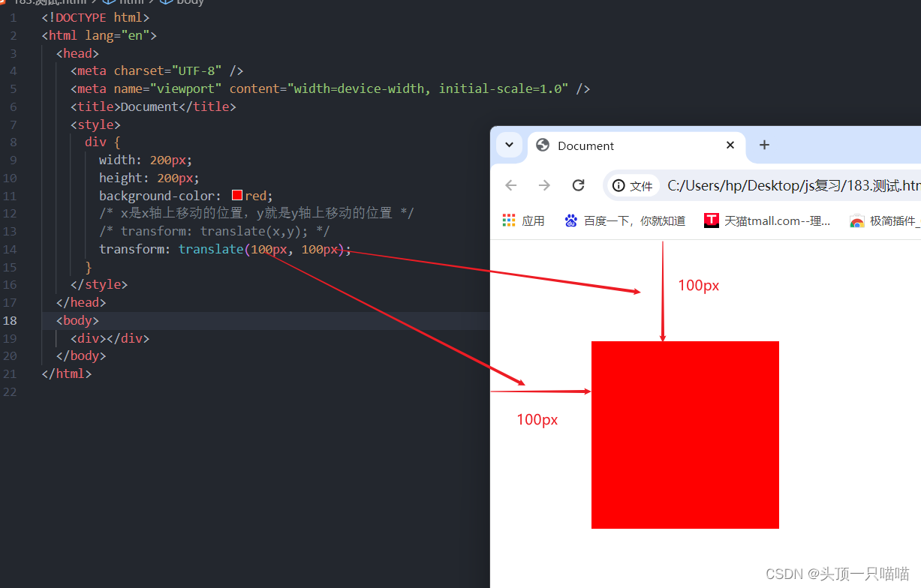
Task: Click line number 18 in the gutter
Action: tap(10, 320)
